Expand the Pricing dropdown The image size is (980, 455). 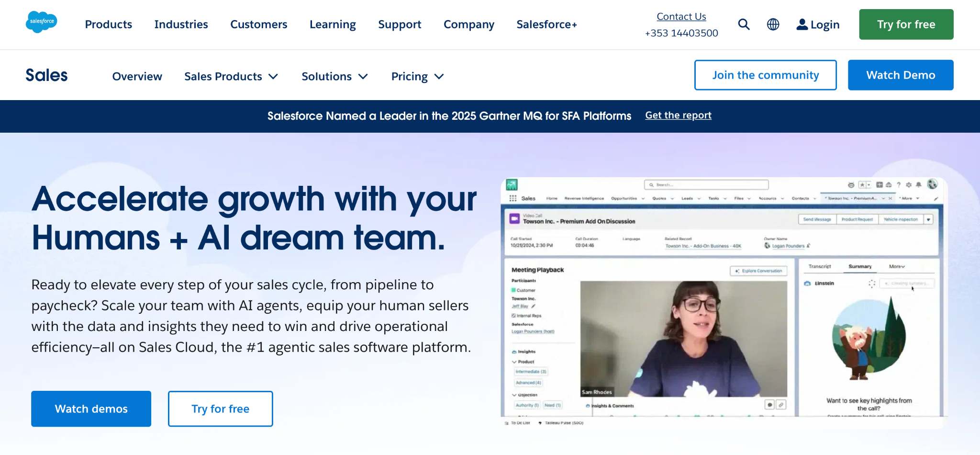(x=418, y=77)
